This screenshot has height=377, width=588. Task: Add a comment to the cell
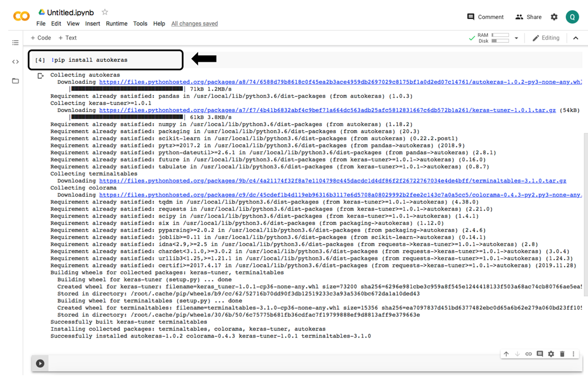pyautogui.click(x=539, y=354)
